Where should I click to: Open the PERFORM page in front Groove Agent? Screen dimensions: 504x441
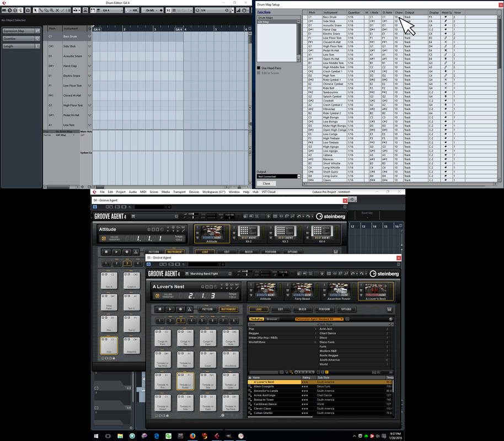tap(324, 309)
